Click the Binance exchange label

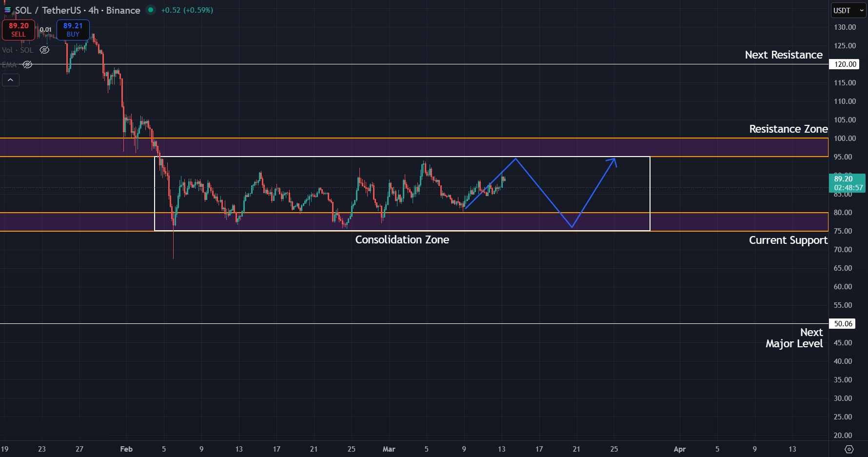click(123, 10)
